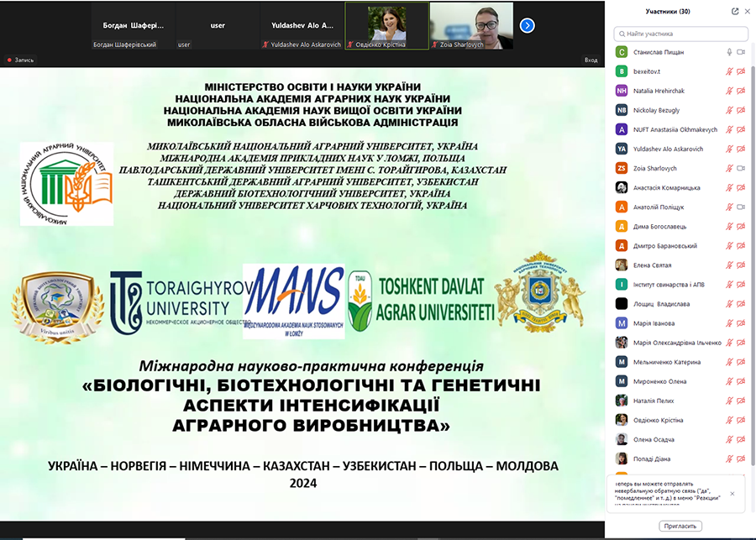
Task: Click the muted mic icon for Мироненко Олена
Action: coord(729,381)
